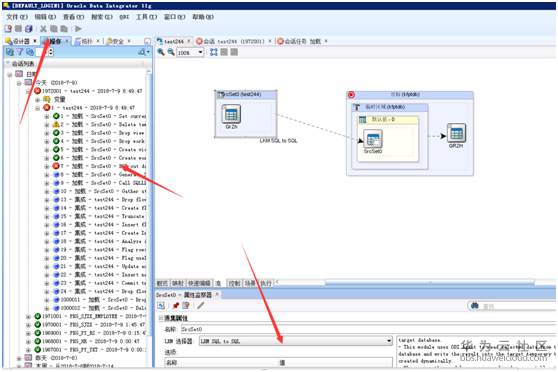Open the Search menu

(x=102, y=17)
